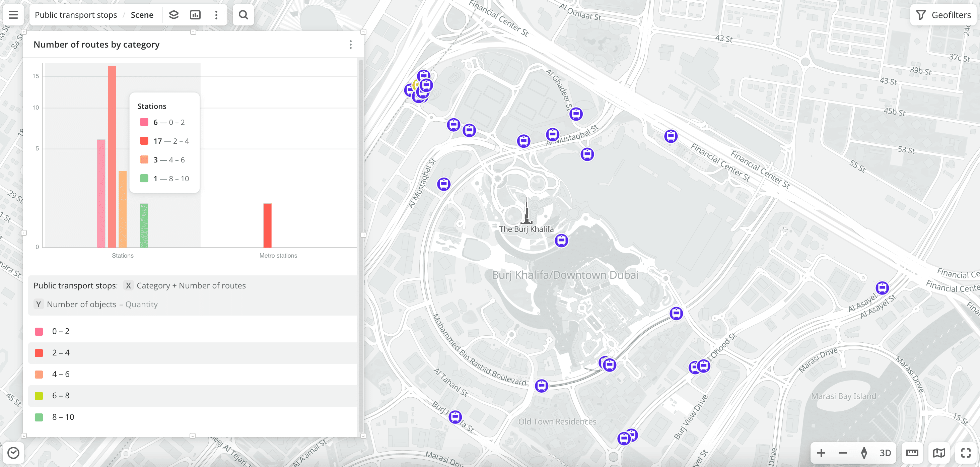Viewport: 980px width, 467px height.
Task: Zoom out with the minus button
Action: click(x=842, y=453)
